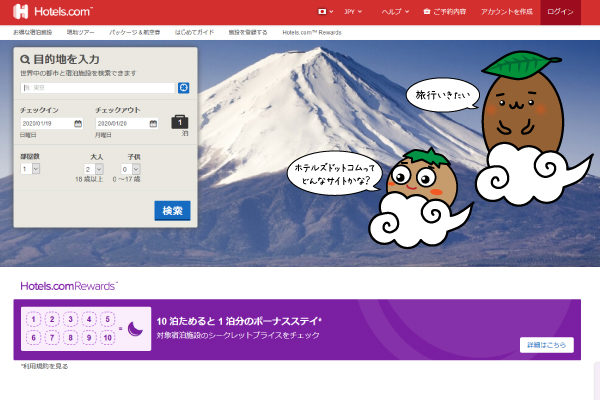Open the 大人 adults count dropdown
Viewport: 600px width, 400px height.
96,169
